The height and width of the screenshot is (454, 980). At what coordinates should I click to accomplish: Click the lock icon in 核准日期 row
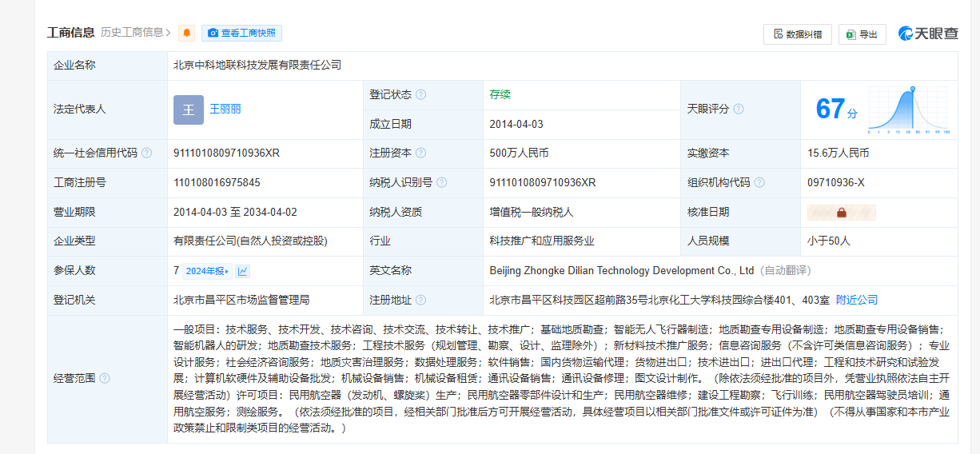pyautogui.click(x=841, y=213)
